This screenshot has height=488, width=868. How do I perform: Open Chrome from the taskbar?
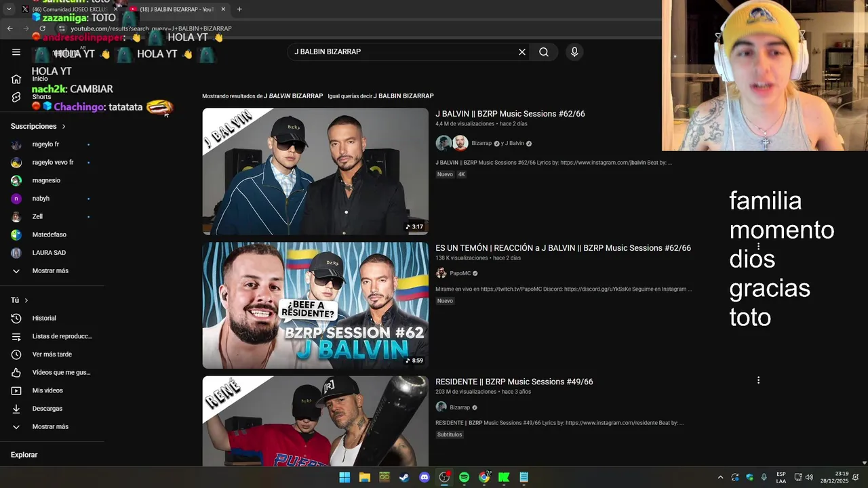(484, 477)
